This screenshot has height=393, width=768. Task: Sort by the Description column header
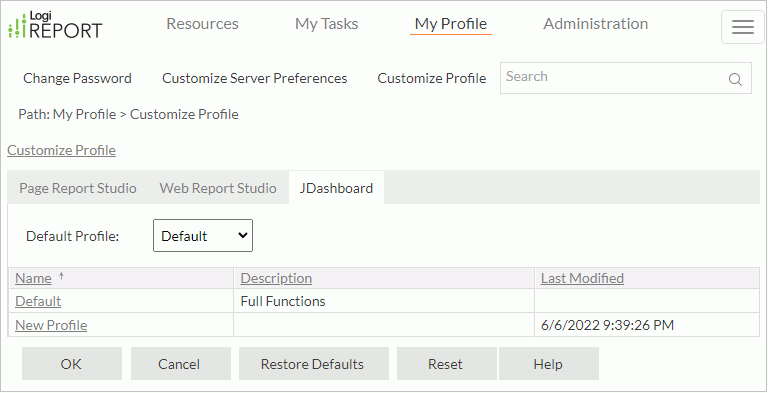(x=276, y=278)
